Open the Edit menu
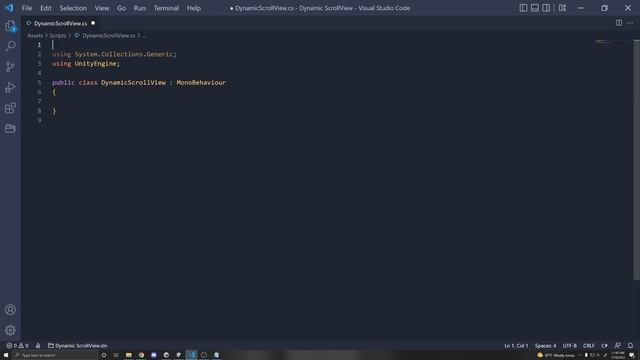 pos(46,8)
